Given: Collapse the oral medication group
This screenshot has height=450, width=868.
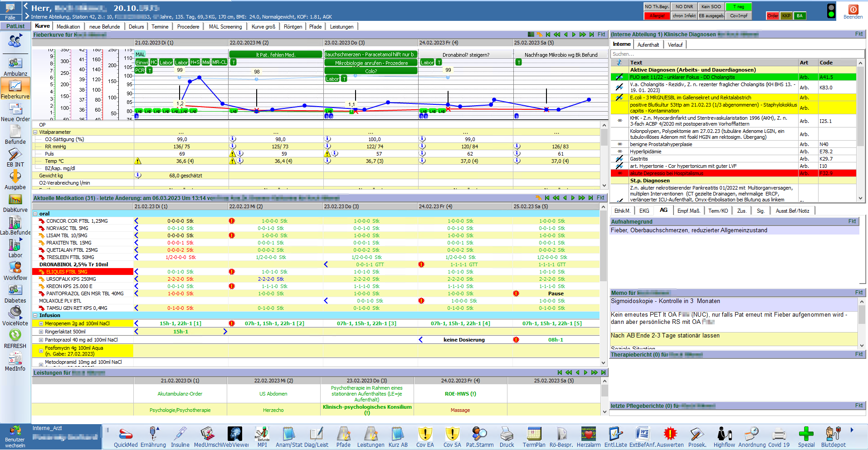Looking at the screenshot, I should point(35,214).
